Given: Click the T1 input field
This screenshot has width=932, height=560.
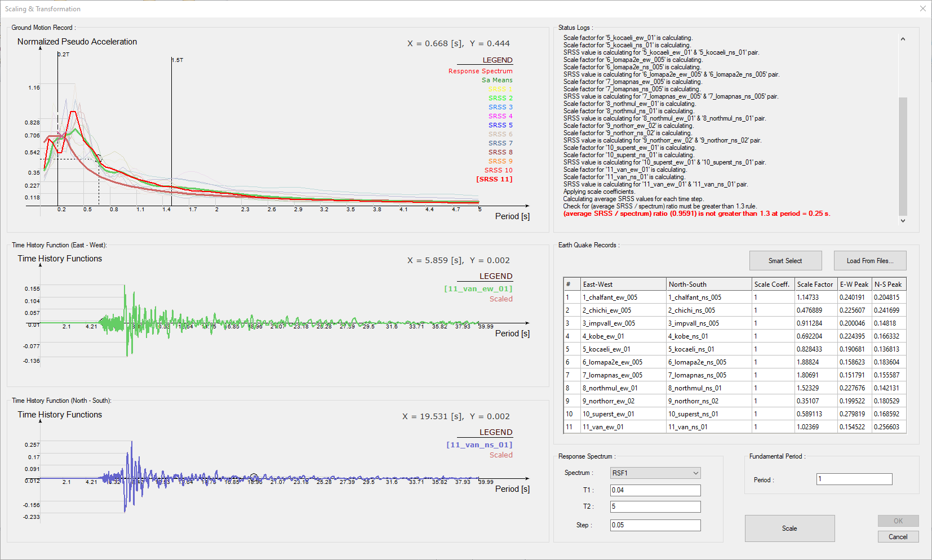Looking at the screenshot, I should point(655,490).
